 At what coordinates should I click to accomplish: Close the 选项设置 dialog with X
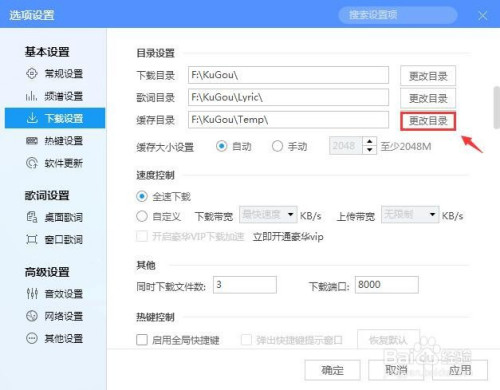click(x=483, y=15)
